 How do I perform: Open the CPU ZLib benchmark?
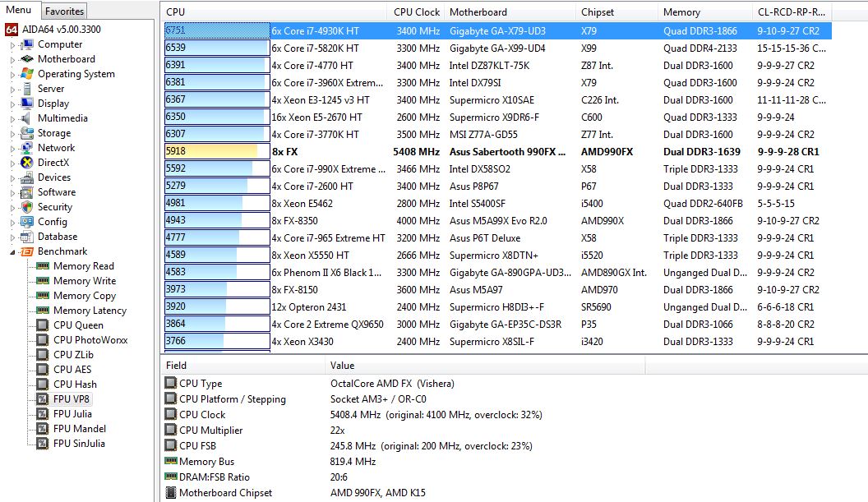click(73, 355)
